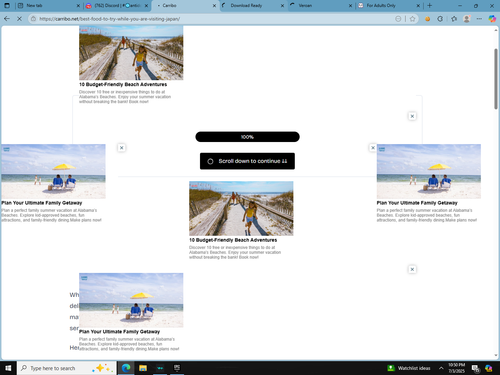This screenshot has height=375, width=500.
Task: Open center 10 Budget-Friendly Beach Adventures headline
Action: [x=233, y=240]
